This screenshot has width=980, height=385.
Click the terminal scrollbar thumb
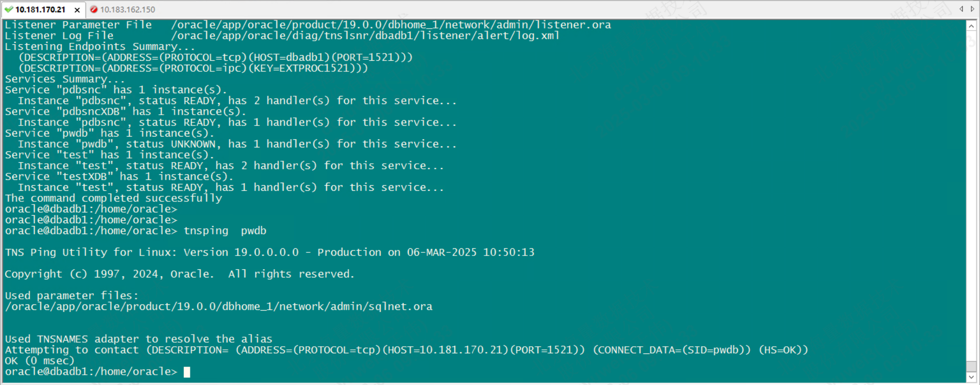[x=971, y=367]
